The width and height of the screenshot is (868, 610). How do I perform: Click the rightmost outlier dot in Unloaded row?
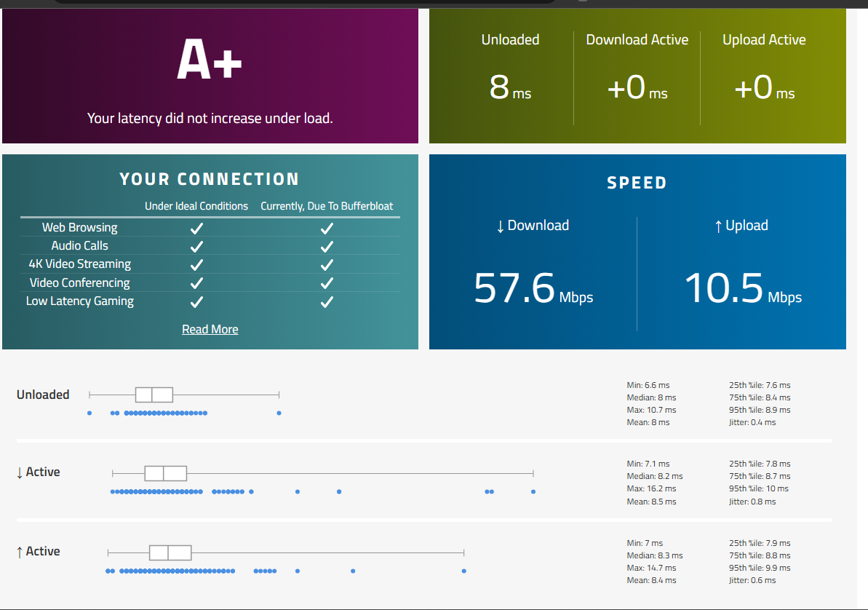pyautogui.click(x=279, y=413)
